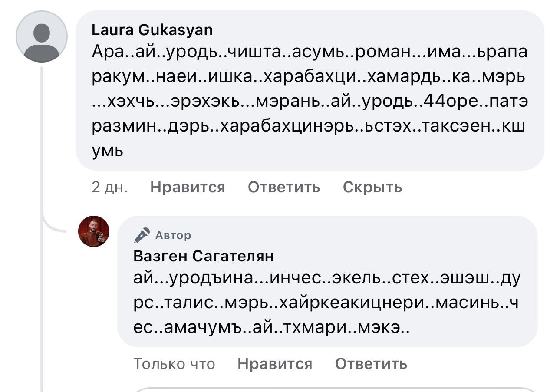The width and height of the screenshot is (560, 392).
Task: Open Вазген Сагателян's profile via name
Action: point(204,256)
